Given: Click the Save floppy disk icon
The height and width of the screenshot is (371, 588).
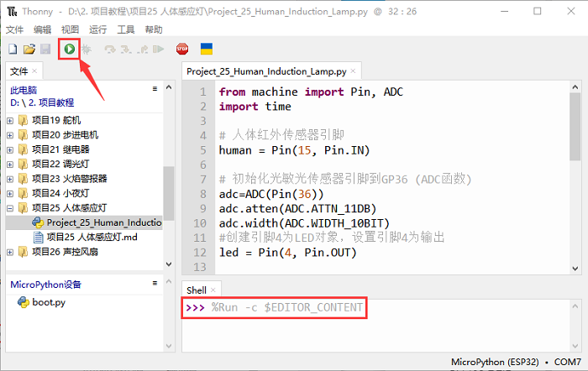Looking at the screenshot, I should pyautogui.click(x=45, y=50).
